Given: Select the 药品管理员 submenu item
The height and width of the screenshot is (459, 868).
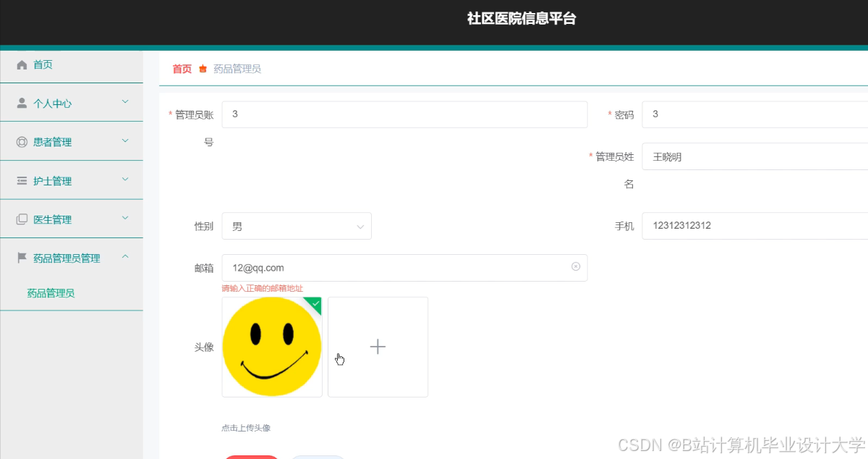Looking at the screenshot, I should [x=72, y=293].
